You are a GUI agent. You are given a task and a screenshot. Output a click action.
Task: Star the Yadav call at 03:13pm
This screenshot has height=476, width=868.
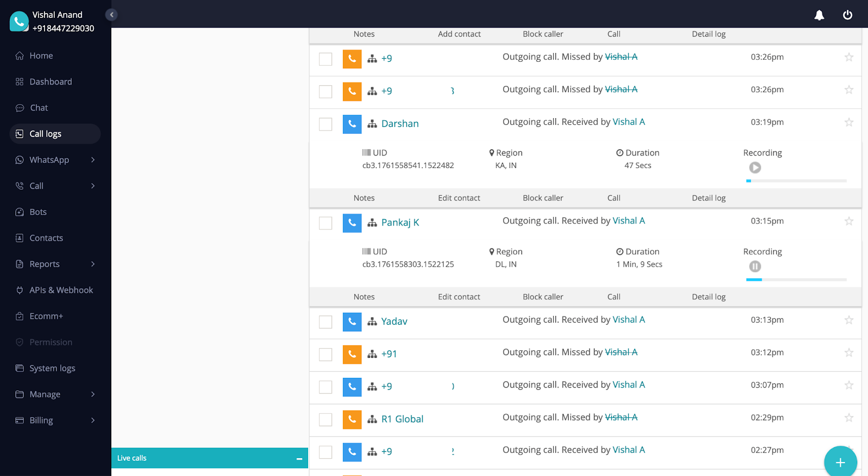tap(849, 320)
